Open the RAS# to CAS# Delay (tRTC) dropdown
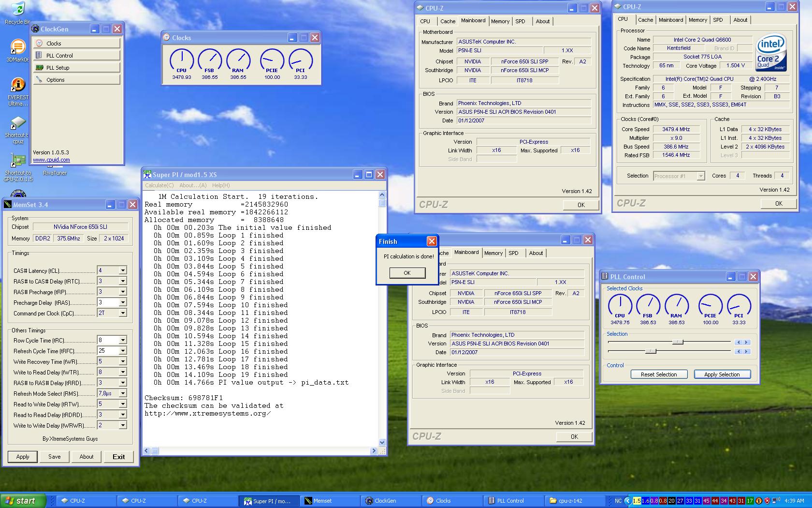Viewport: 812px width, 508px height. tap(123, 281)
